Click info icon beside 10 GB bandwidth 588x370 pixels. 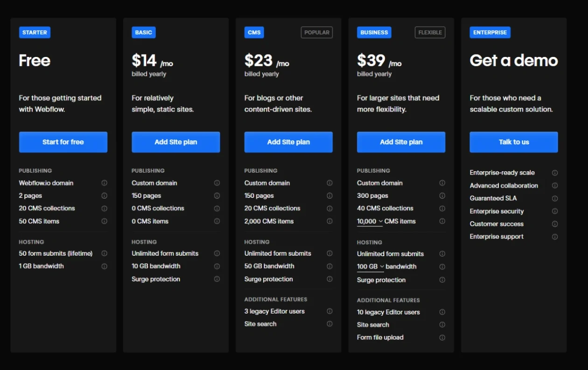[x=217, y=266]
